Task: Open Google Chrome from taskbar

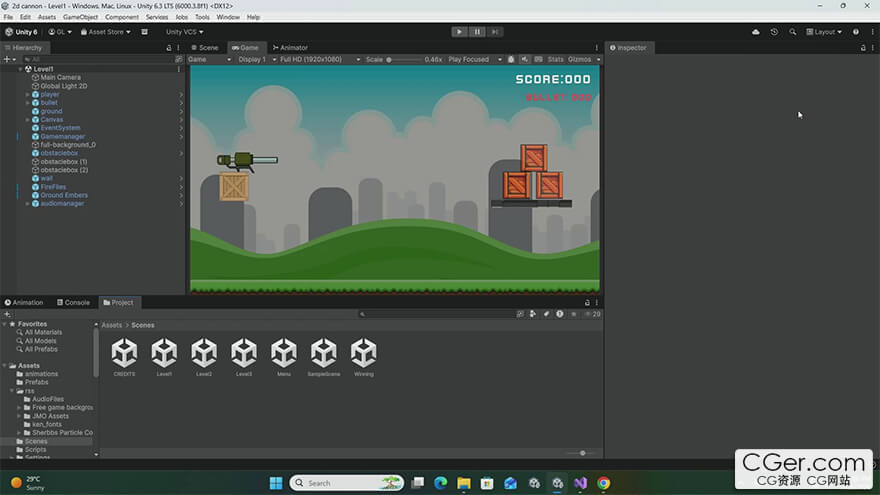Action: click(603, 483)
